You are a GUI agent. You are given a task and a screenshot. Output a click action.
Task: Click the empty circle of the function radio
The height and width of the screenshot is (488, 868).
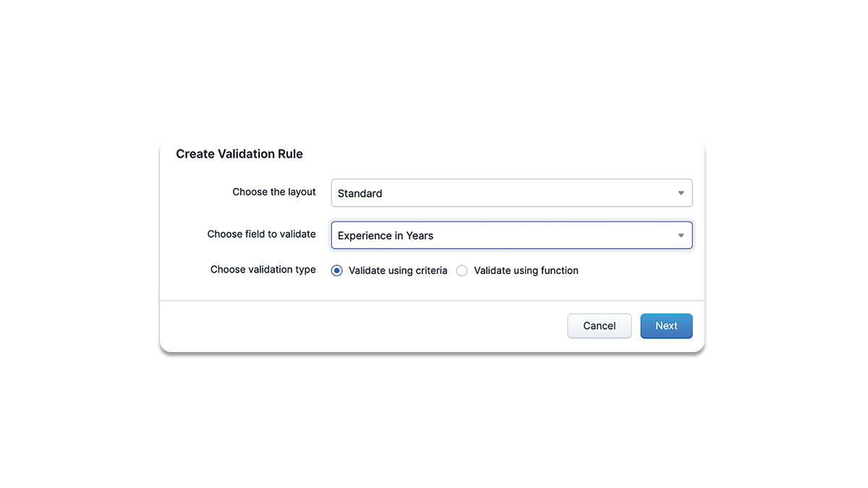[462, 270]
